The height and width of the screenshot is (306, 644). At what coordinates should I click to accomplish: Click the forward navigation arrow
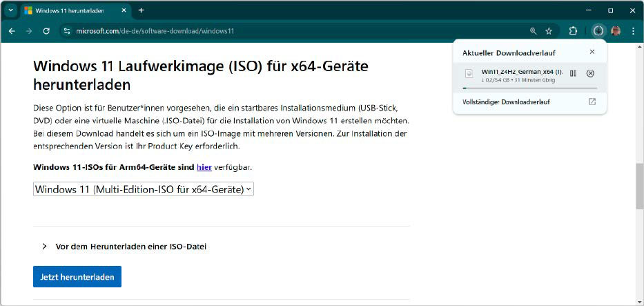(29, 31)
